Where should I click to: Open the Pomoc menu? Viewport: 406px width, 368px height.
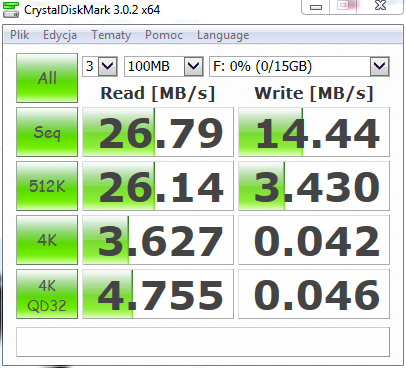click(x=164, y=35)
